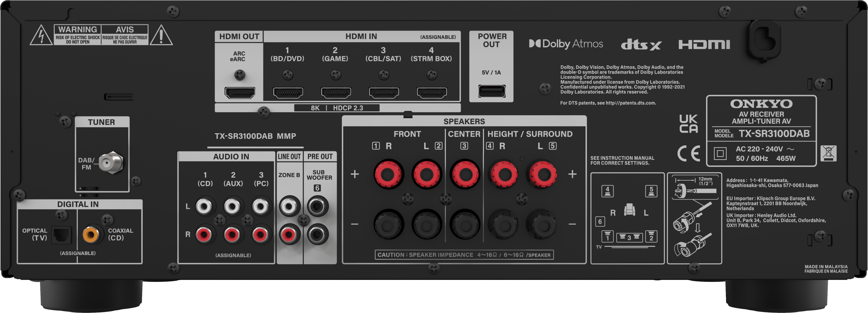Select the white L jack of Audio In 2 (AUX)
This screenshot has width=868, height=313.
tap(232, 206)
